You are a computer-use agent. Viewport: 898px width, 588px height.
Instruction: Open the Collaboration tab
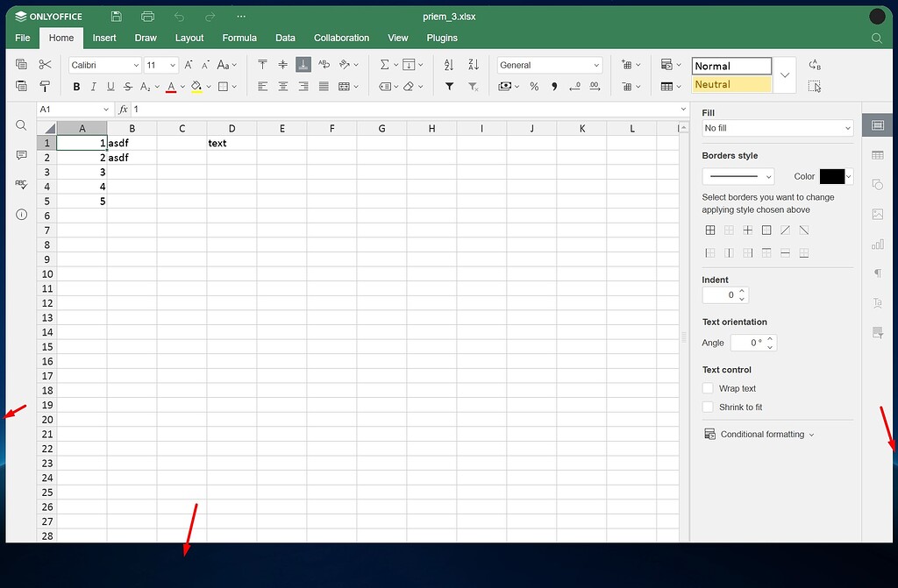point(341,38)
